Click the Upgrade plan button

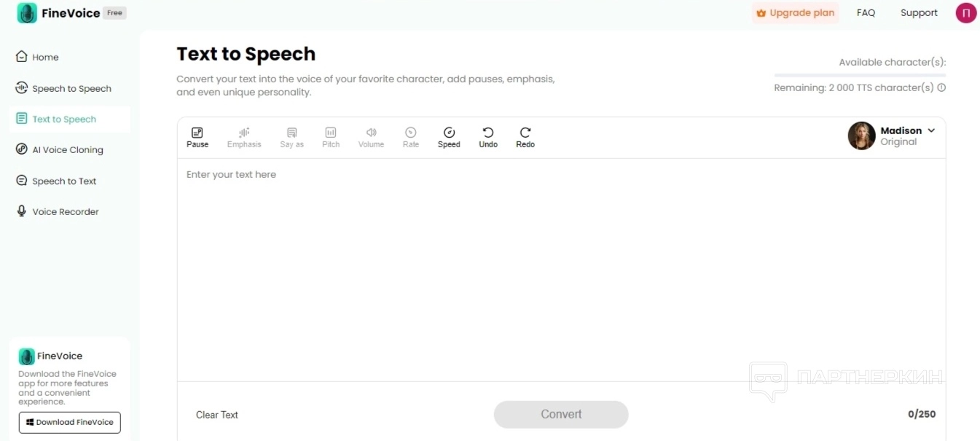coord(795,13)
